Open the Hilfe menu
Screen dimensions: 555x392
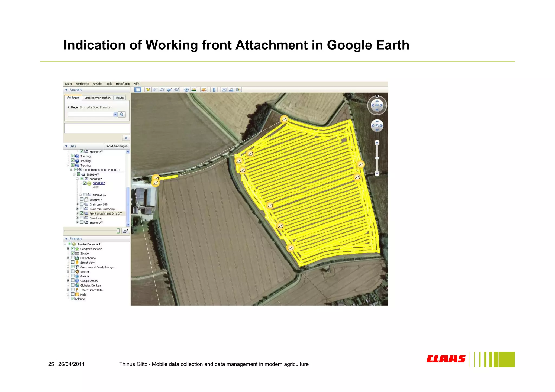tap(136, 84)
